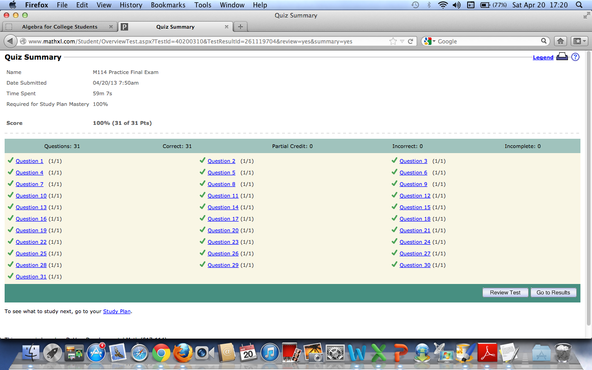
Task: Open the Firefox application menu
Action: click(36, 5)
